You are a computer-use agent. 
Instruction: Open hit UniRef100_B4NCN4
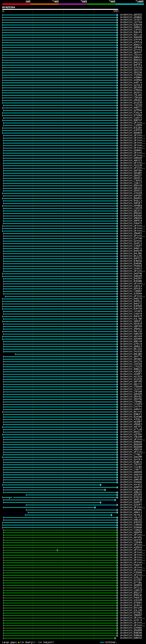131,633
